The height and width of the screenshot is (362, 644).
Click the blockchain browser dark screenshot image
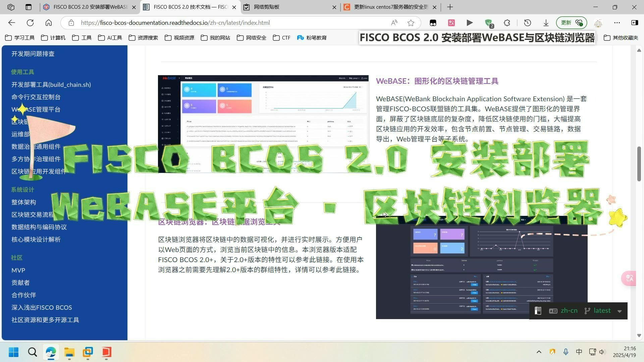[x=482, y=267]
